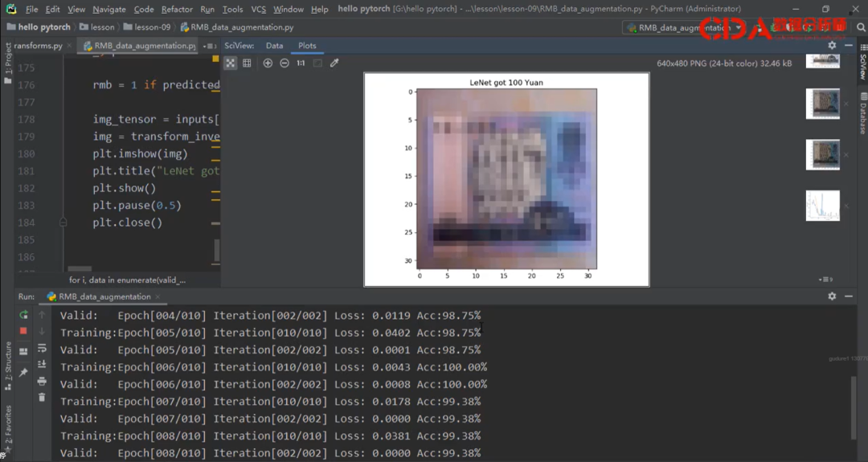Open the Code menu
Viewport: 868px width, 462px height.
(x=144, y=10)
